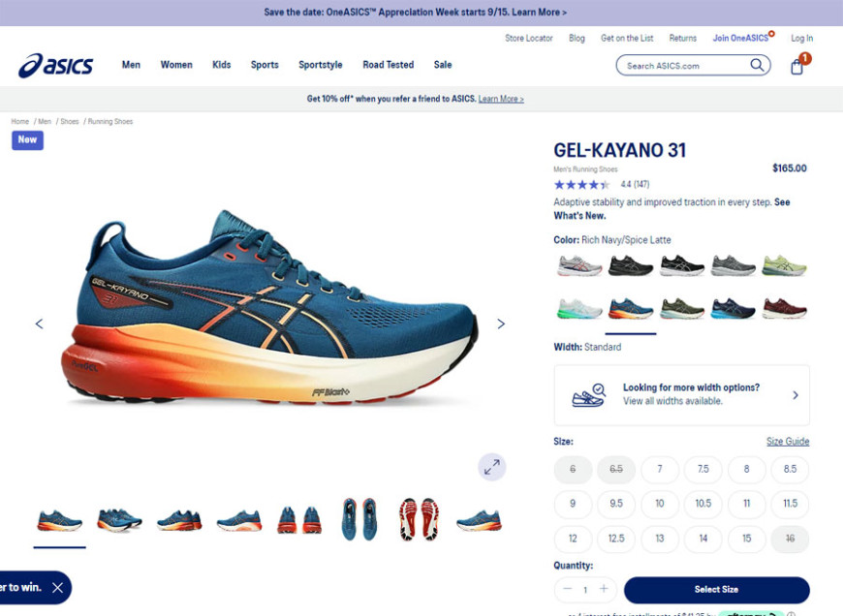843x616 pixels.
Task: Decrease quantity with the minus button
Action: point(567,589)
